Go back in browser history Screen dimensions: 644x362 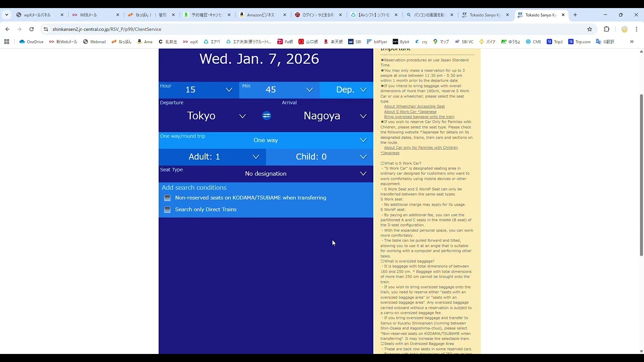7,29
